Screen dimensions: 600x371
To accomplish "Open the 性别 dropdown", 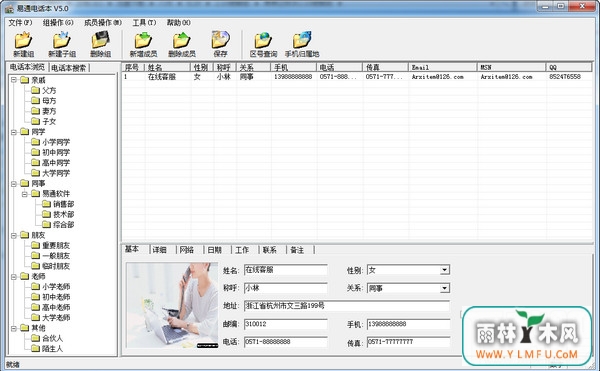I will tap(444, 270).
